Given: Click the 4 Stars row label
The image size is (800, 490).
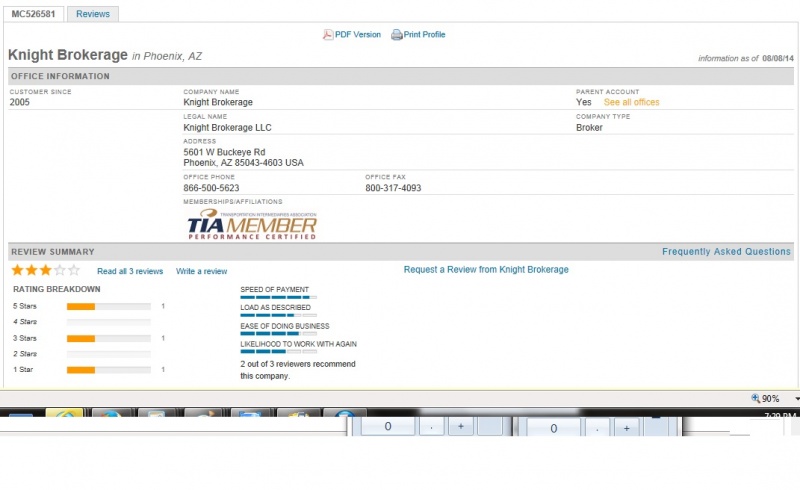Looking at the screenshot, I should (x=25, y=322).
